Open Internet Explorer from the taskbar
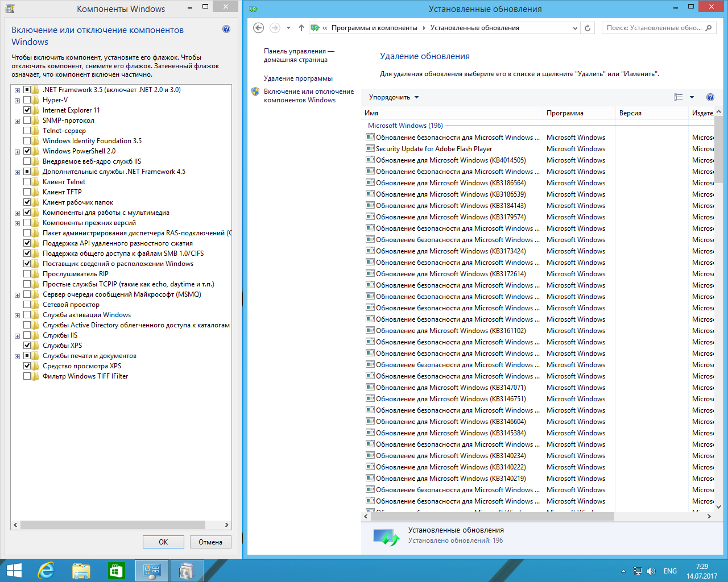The width and height of the screenshot is (728, 582). tap(45, 571)
